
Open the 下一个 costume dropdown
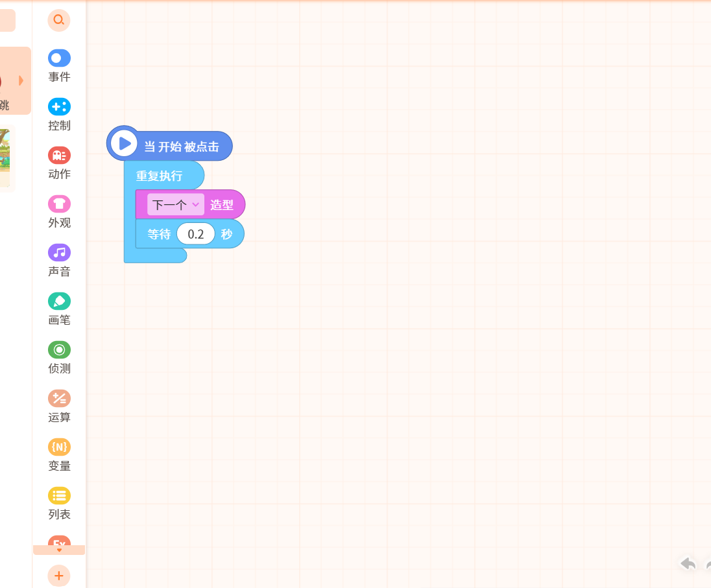(x=176, y=205)
